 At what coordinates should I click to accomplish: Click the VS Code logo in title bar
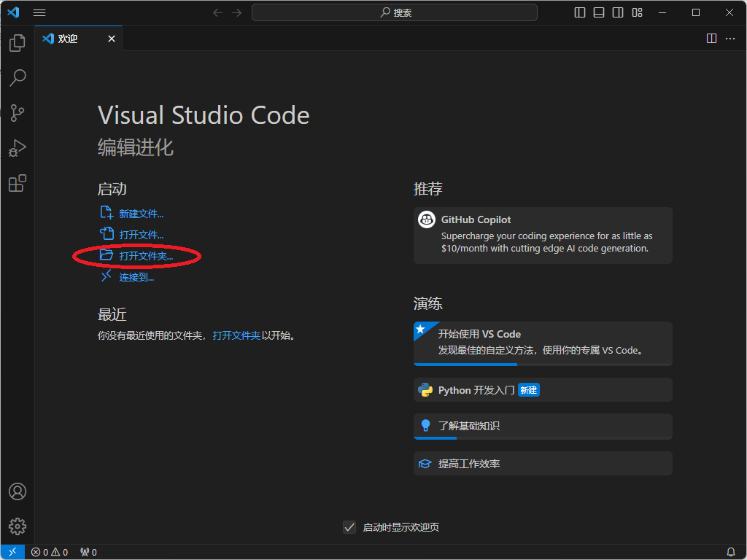click(x=13, y=12)
